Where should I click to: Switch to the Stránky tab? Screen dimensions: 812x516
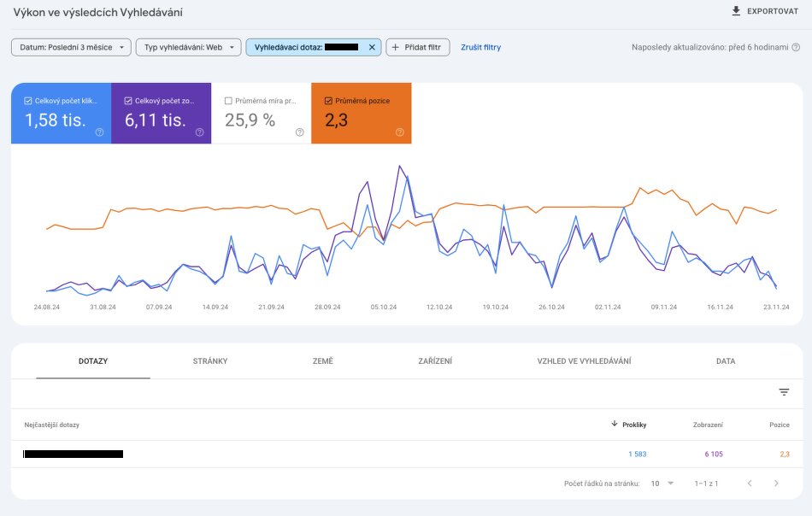(x=210, y=361)
